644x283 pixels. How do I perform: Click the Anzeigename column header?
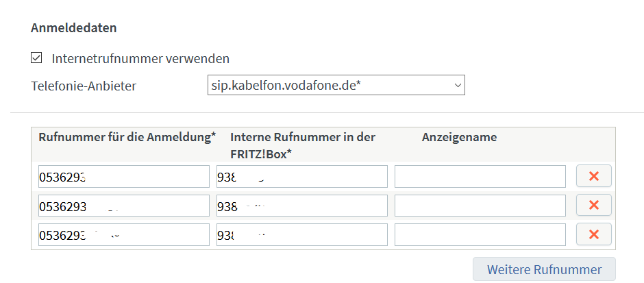tap(459, 137)
